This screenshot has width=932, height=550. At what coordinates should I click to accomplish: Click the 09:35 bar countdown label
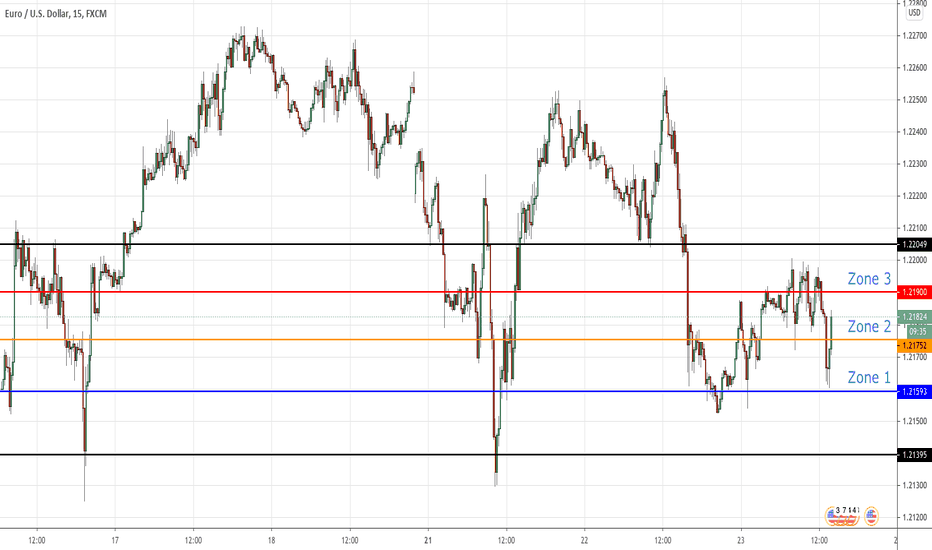click(x=917, y=331)
